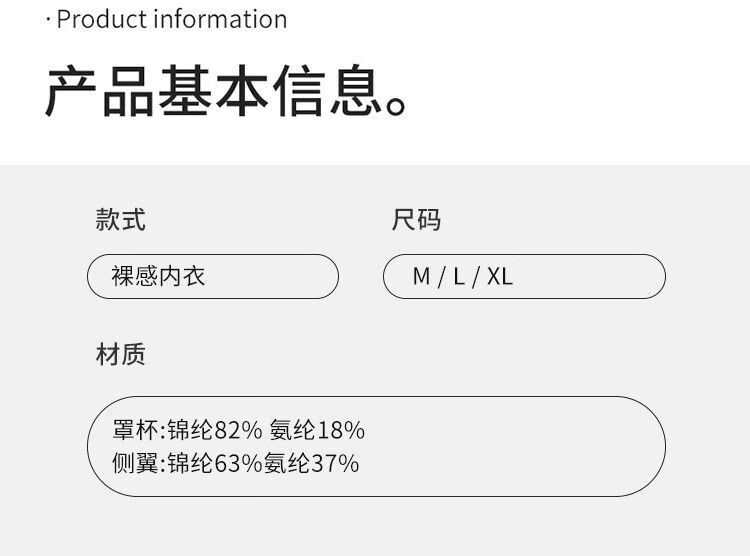750x556 pixels.
Task: Click the 氨纶18% text
Action: coord(317,430)
